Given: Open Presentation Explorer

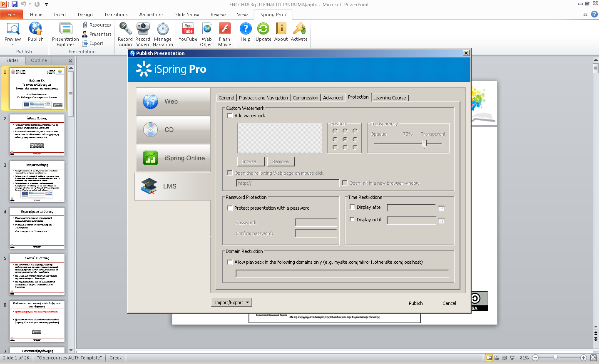Looking at the screenshot, I should click(65, 35).
